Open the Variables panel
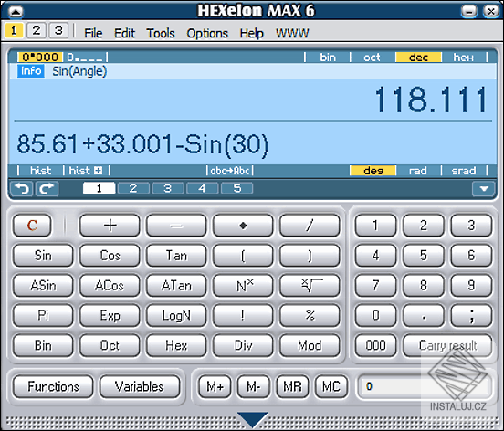 [x=140, y=386]
